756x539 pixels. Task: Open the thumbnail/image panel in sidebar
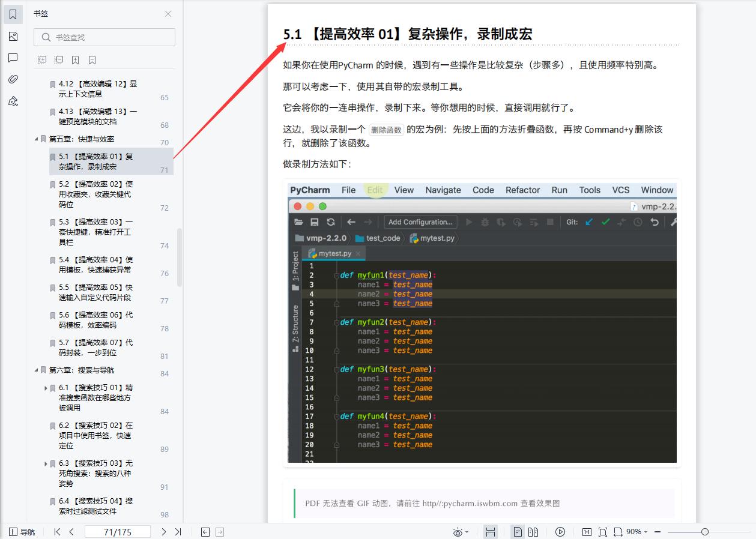pos(13,36)
